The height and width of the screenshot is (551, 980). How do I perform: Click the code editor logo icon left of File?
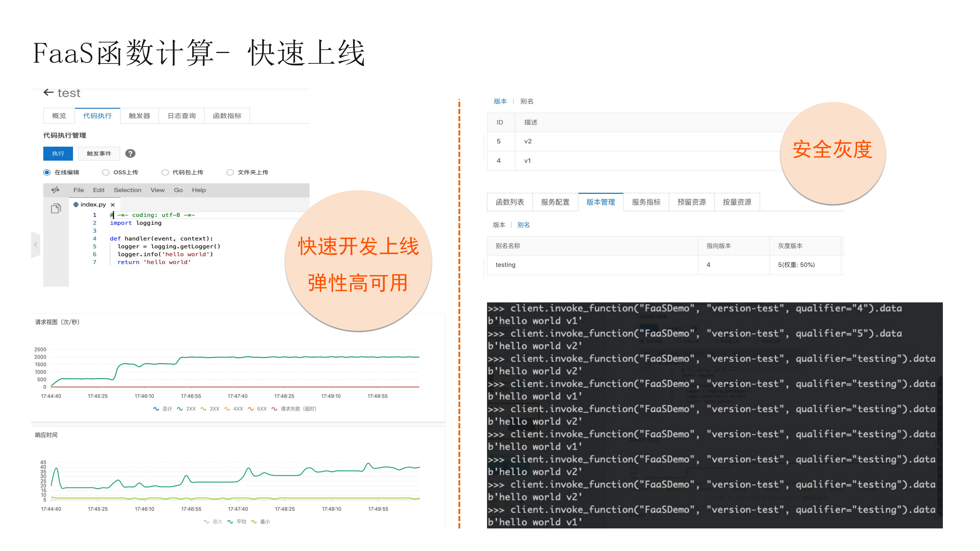point(56,190)
